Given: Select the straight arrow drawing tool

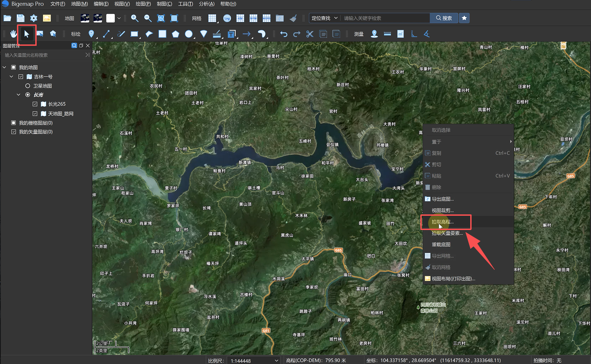Looking at the screenshot, I should point(247,34).
